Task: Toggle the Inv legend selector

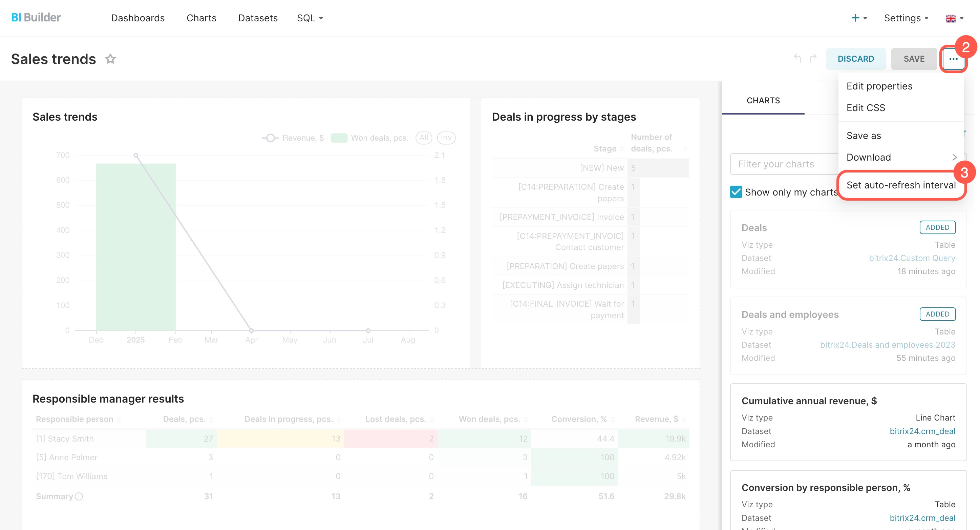Action: 446,138
